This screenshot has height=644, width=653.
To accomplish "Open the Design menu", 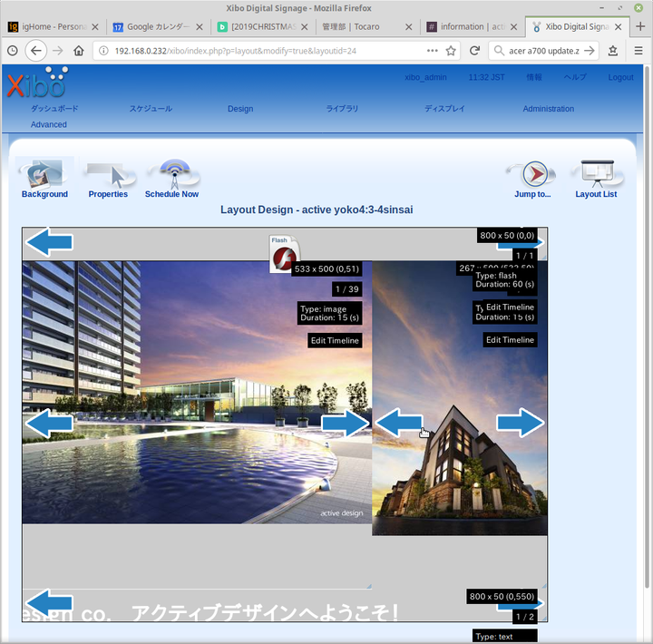I will [240, 109].
